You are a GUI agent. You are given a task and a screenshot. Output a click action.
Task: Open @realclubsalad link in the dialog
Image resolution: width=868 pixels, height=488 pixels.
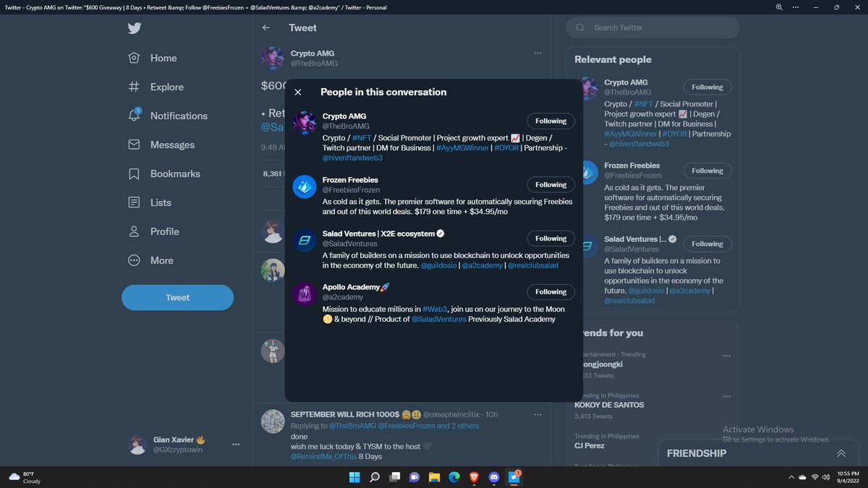532,265
